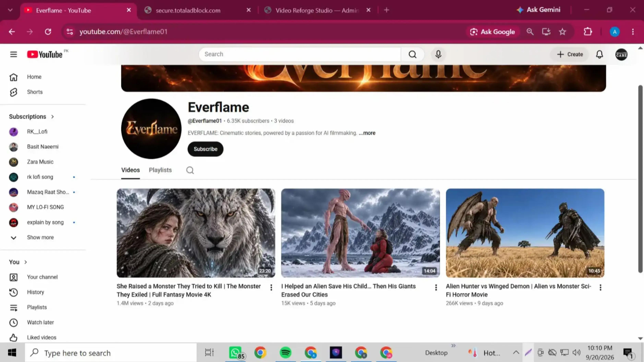Expand the Subscriptions section chevron
The width and height of the screenshot is (644, 362).
[52, 117]
